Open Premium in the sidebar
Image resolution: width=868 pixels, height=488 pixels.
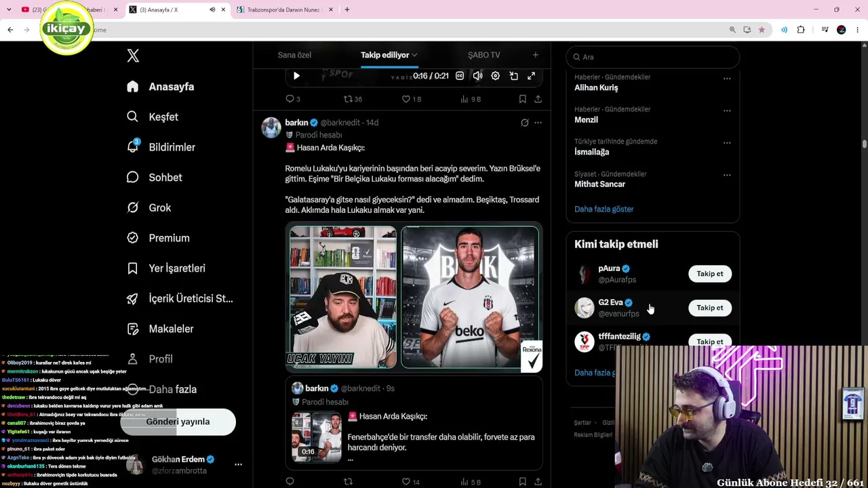(x=158, y=238)
